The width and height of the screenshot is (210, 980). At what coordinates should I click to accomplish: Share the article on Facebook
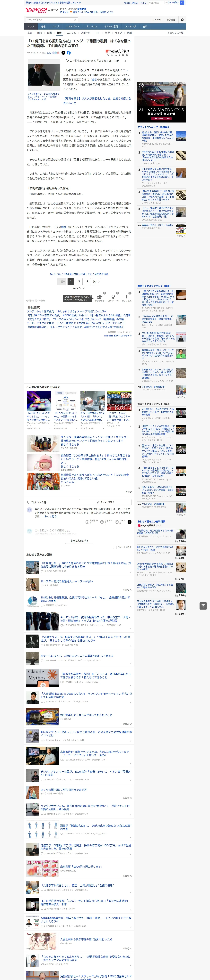pos(69,53)
